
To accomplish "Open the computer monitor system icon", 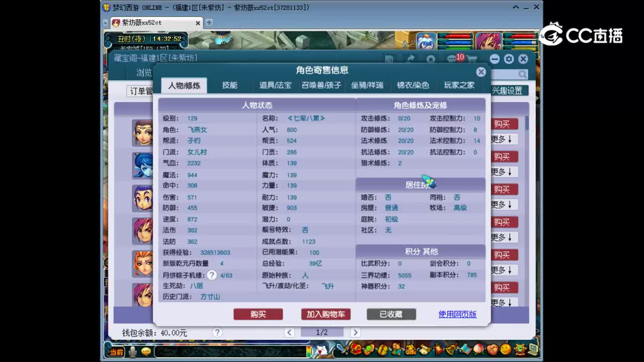I will pos(533,349).
